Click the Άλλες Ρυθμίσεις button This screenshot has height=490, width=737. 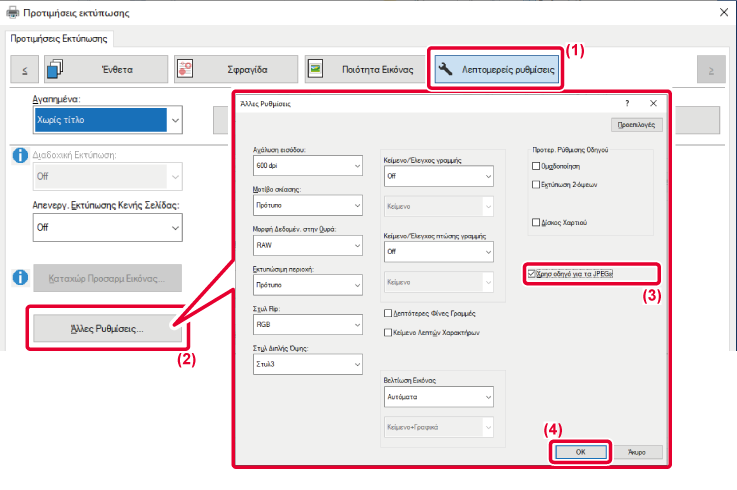(106, 327)
